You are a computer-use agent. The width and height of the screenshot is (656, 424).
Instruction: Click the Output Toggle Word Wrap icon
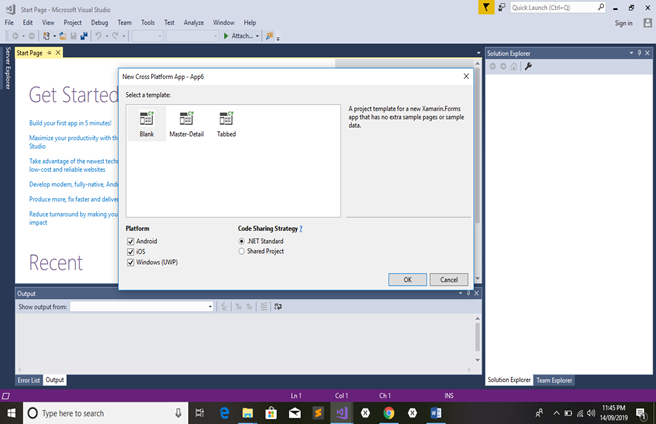click(278, 307)
